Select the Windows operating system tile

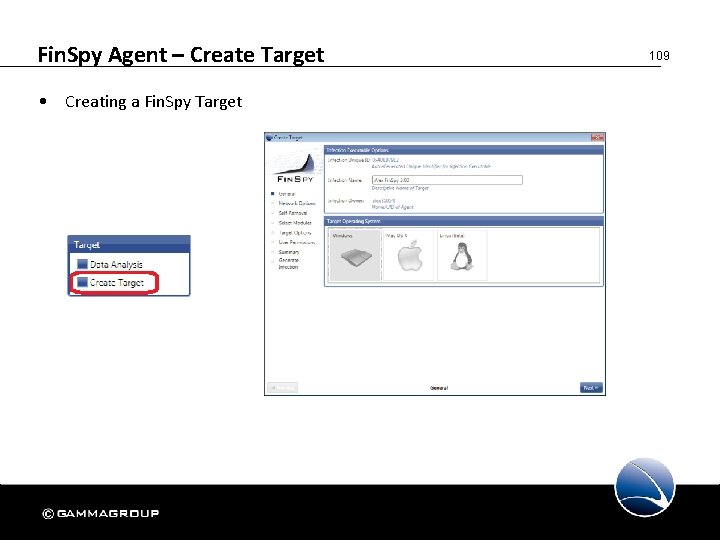point(354,255)
